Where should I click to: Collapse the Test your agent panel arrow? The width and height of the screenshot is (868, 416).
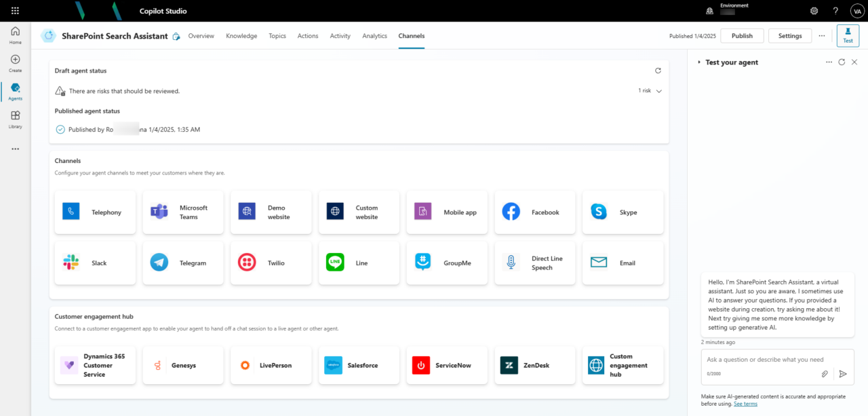pos(699,62)
